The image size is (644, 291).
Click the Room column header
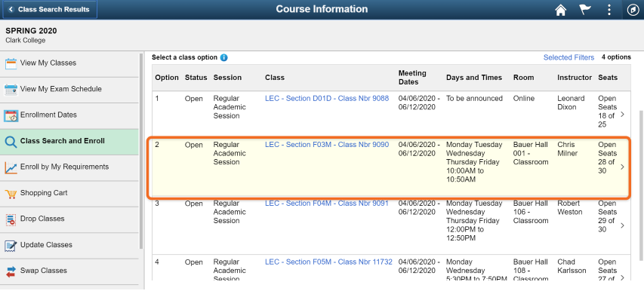pyautogui.click(x=524, y=78)
